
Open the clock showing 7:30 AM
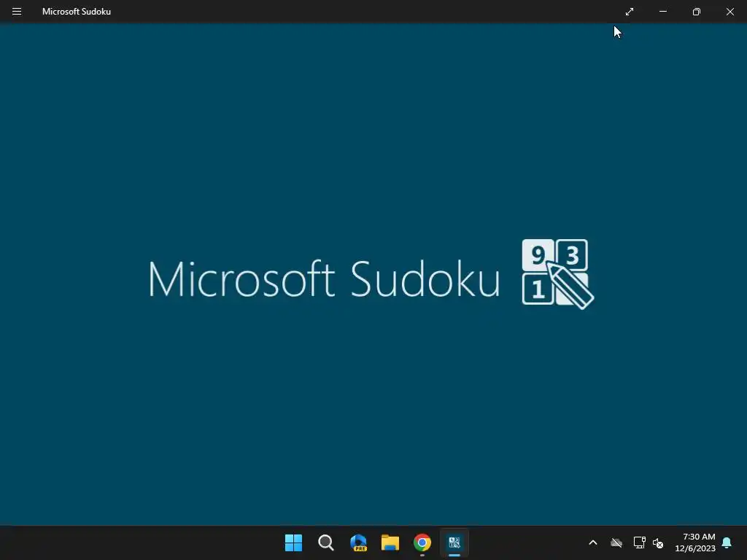[x=695, y=542]
